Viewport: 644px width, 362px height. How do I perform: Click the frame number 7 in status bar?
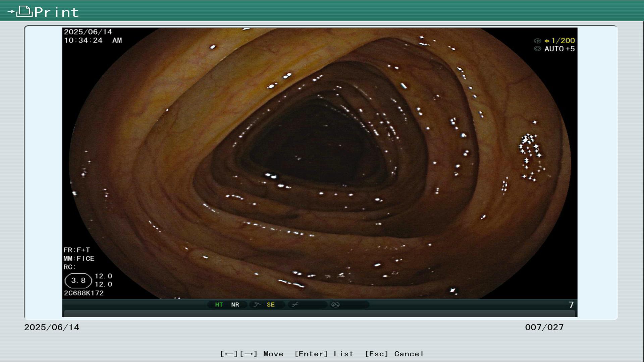pos(571,305)
